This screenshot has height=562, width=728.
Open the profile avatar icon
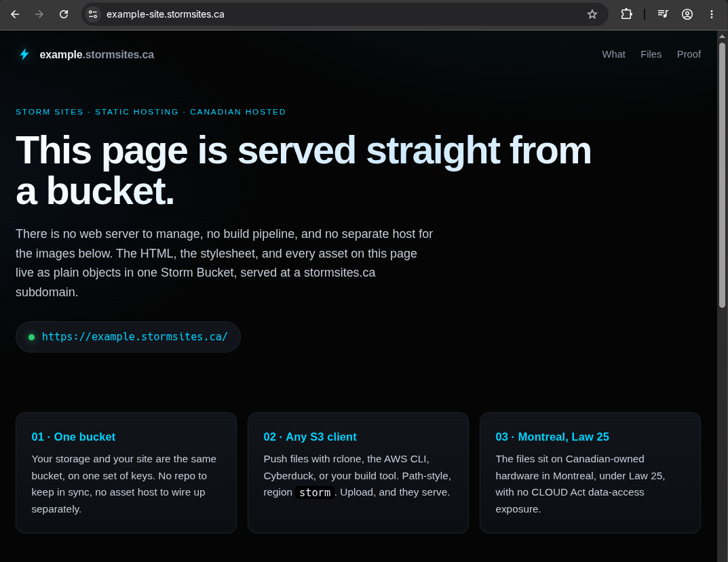point(687,14)
